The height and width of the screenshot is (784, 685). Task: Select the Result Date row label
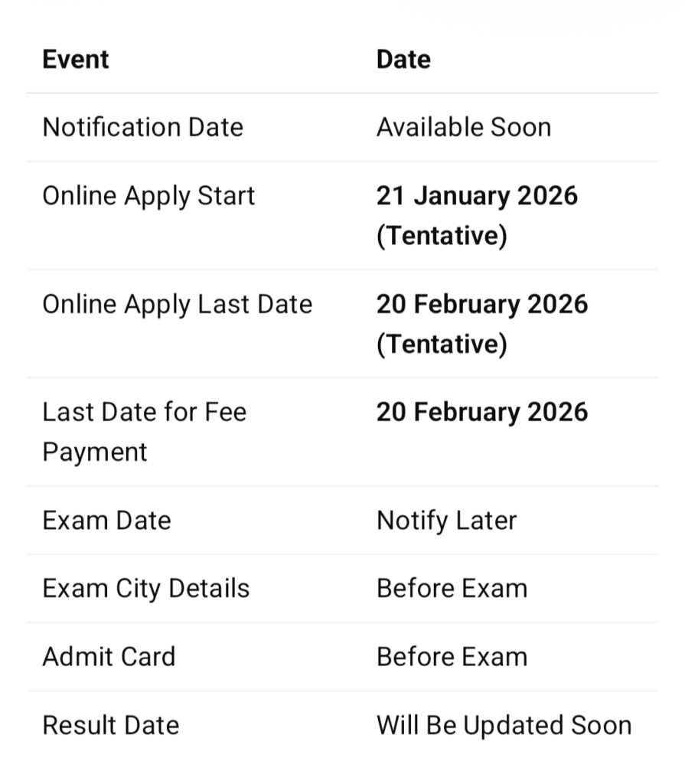(110, 725)
